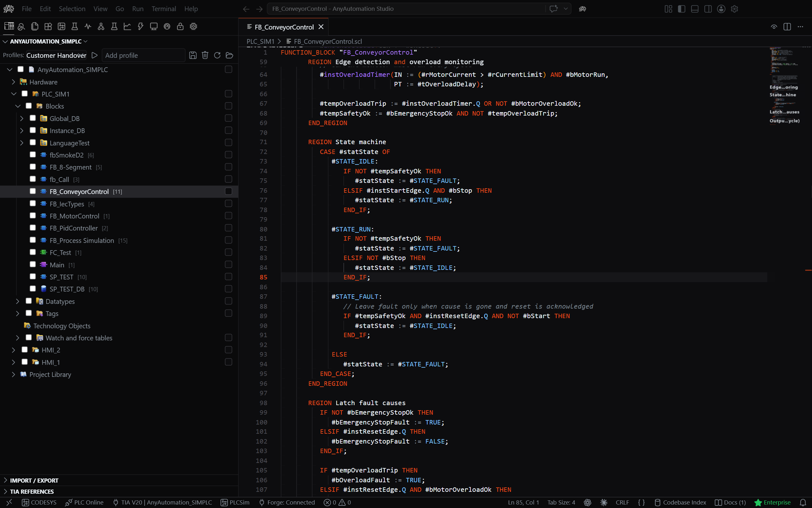This screenshot has height=508, width=812.
Task: Open the gauge dashboard icon
Action: tap(167, 26)
